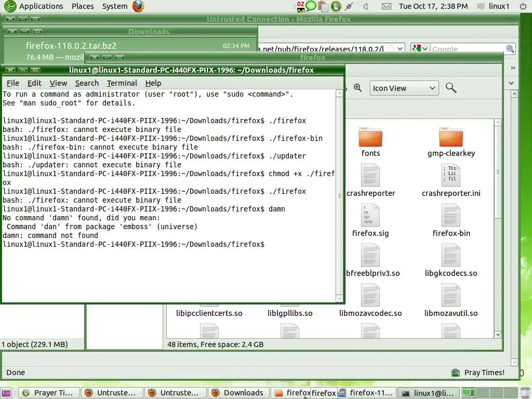
Task: Open the search engine chooser dropdown in Firefox
Action: click(420, 48)
